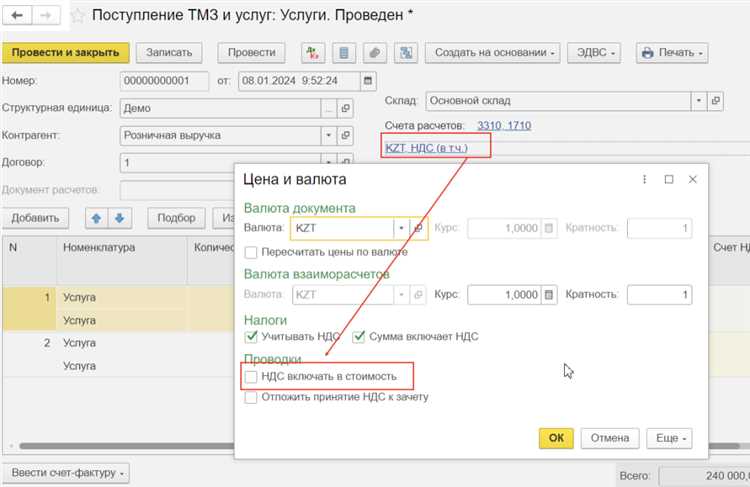
Task: Enable НДС включать в стоимость checkbox
Action: [251, 377]
